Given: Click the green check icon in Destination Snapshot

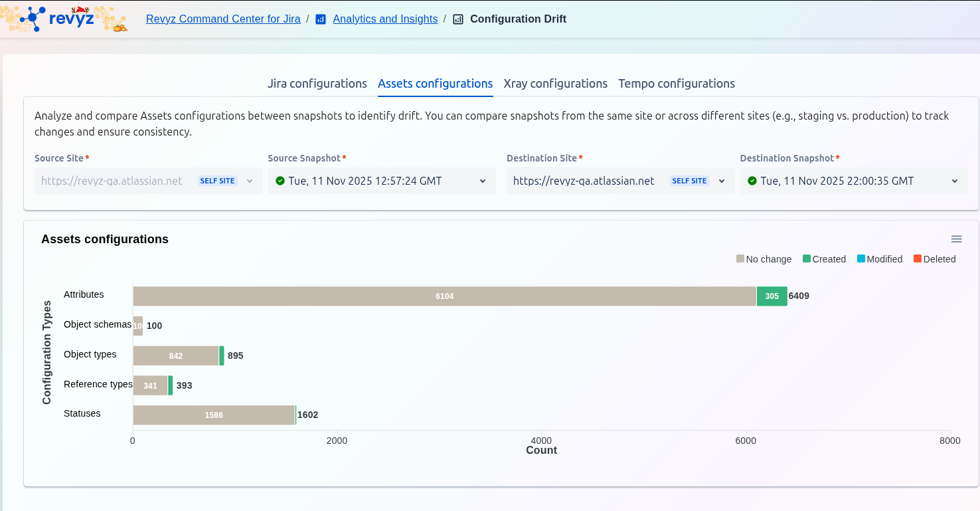Looking at the screenshot, I should (752, 181).
